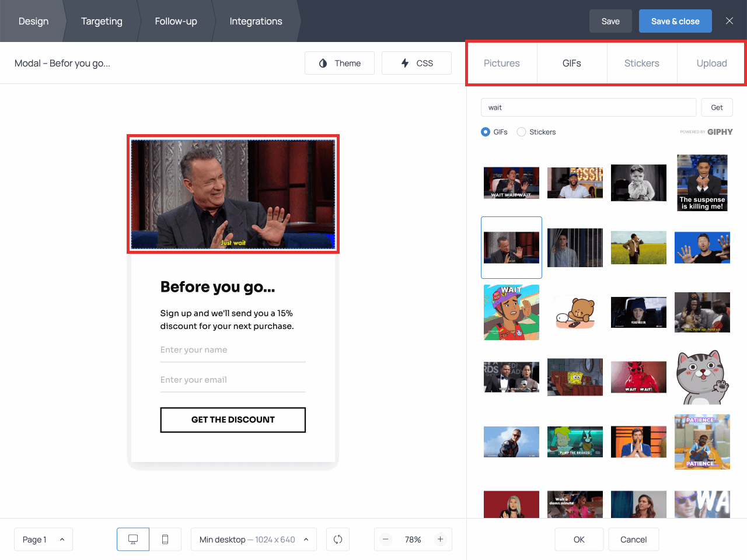This screenshot has height=560, width=747.
Task: Expand the Page 1 dropdown
Action: [x=43, y=540]
